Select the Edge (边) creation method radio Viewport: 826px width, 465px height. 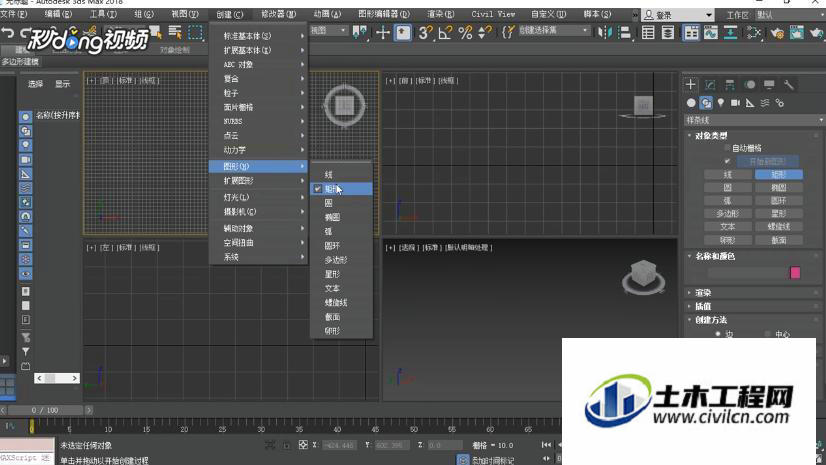(x=717, y=334)
